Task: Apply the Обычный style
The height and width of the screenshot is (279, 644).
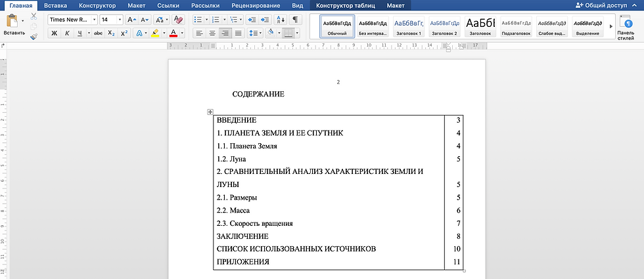Action: click(337, 27)
